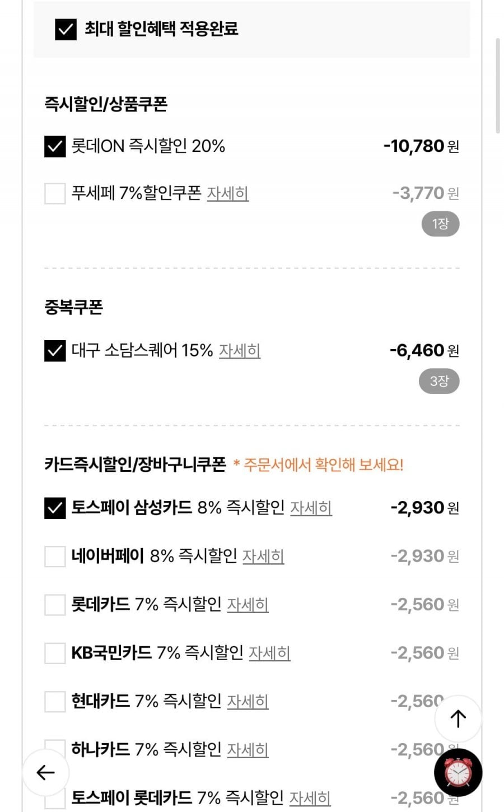Uncheck 최대 할인혜택 적용완료 checkbox
This screenshot has height=812, width=504.
click(66, 29)
